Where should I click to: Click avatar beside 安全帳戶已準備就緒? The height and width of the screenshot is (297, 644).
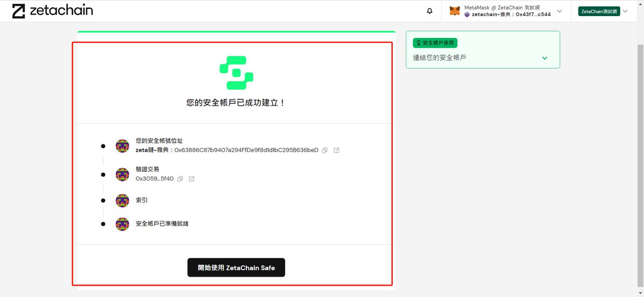(x=122, y=224)
